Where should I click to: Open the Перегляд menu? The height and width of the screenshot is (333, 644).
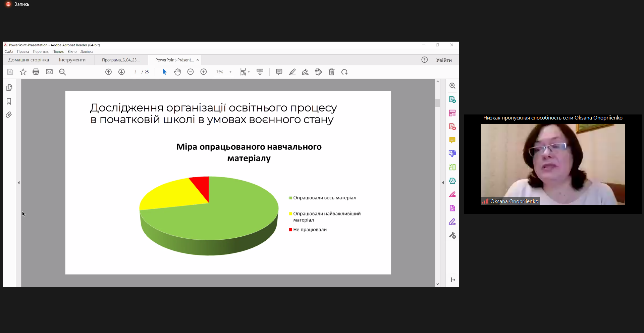pyautogui.click(x=41, y=52)
